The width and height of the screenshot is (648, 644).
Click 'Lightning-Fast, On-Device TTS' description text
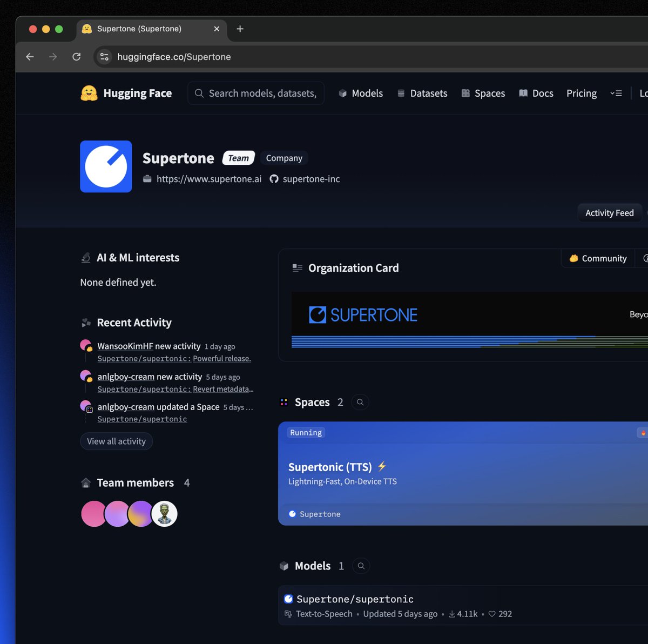pyautogui.click(x=342, y=481)
